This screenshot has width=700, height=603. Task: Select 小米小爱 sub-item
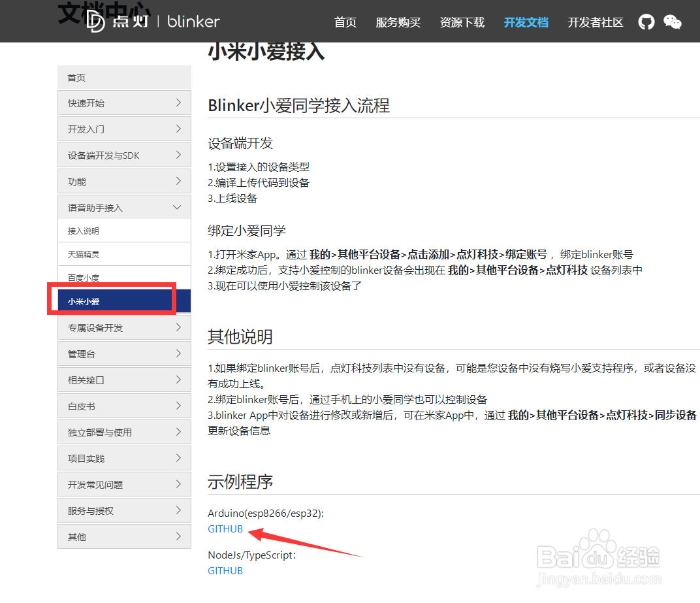(x=124, y=301)
